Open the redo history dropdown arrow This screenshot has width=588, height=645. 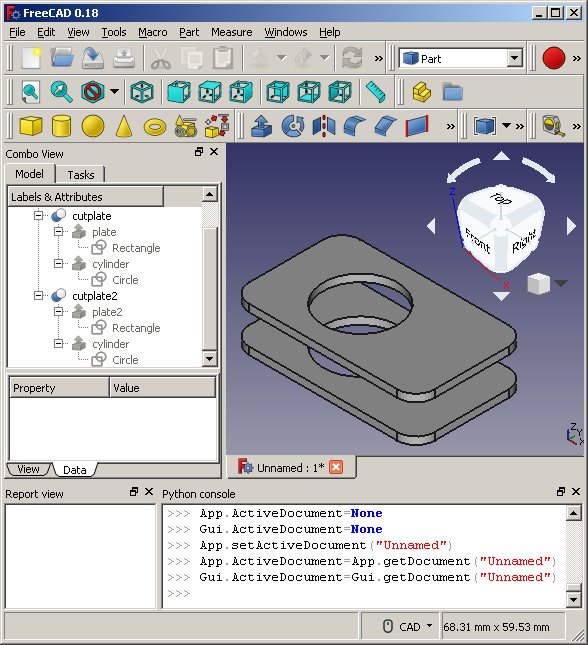click(325, 58)
